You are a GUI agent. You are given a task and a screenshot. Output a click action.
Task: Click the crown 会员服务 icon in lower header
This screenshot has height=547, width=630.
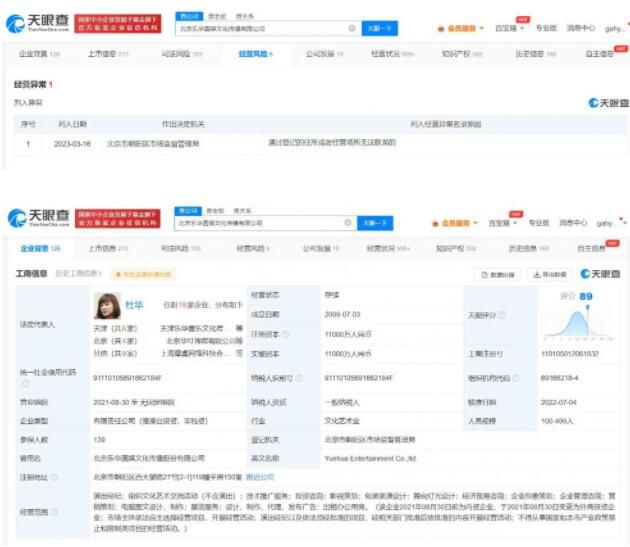pos(435,223)
